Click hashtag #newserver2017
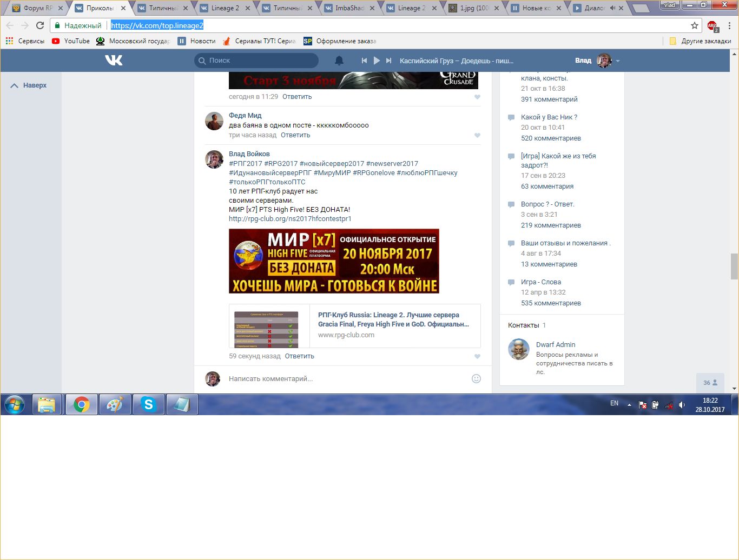Screen dimensions: 739x560 point(392,164)
